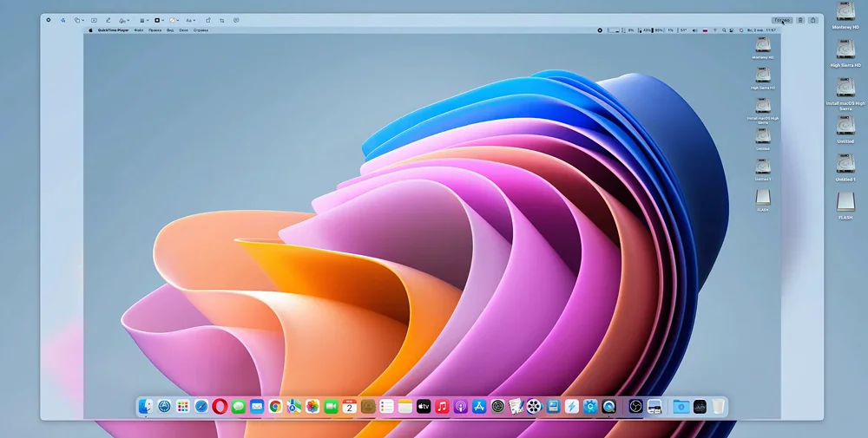Open System Preferences from the dock
This screenshot has height=438, width=868.
point(497,407)
